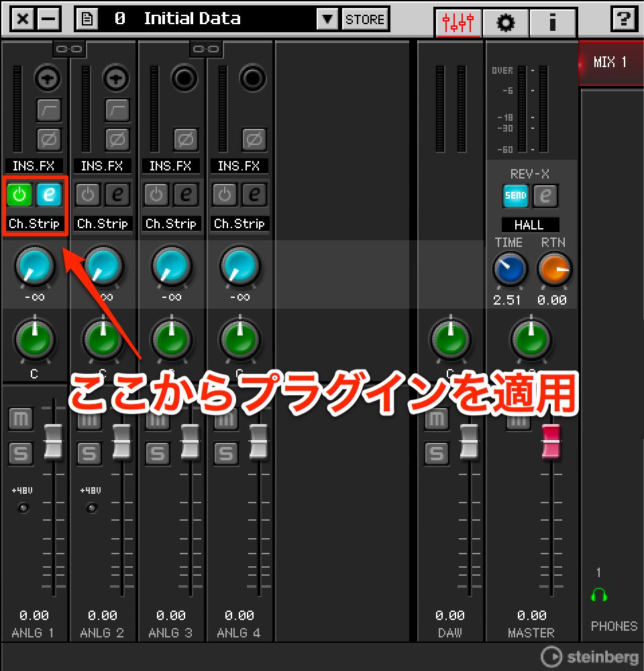Viewport: 644px width, 671px height.
Task: Invert phase on ANLG 4
Action: point(254,139)
